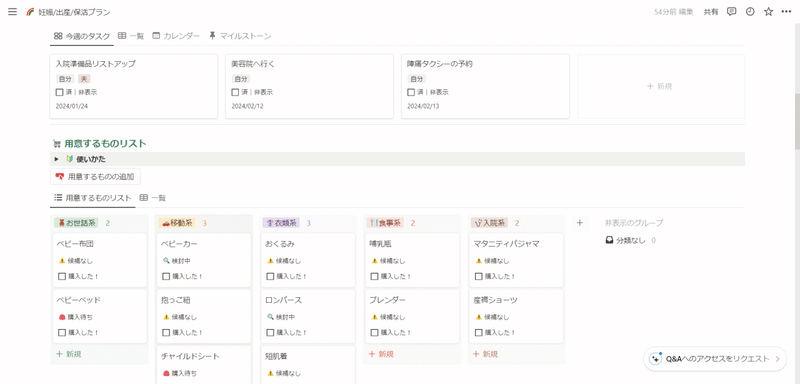Click date 2024/02/13 on 陣痛タクシー card

coord(423,106)
